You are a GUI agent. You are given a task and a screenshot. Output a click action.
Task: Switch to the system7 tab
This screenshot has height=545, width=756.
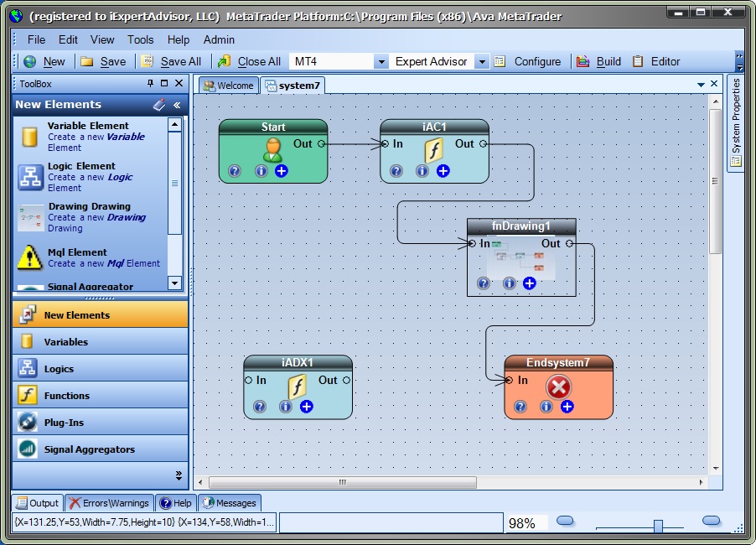pyautogui.click(x=293, y=86)
